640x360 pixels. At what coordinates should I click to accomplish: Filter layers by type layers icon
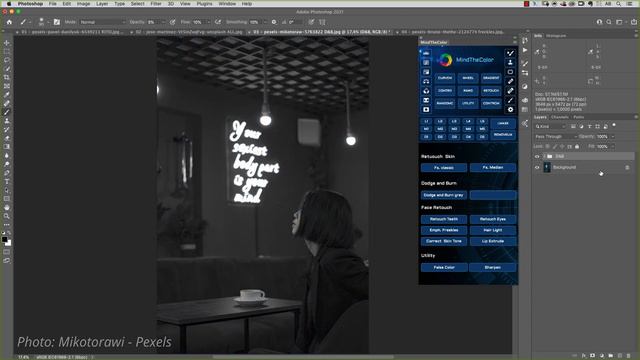[x=589, y=127]
